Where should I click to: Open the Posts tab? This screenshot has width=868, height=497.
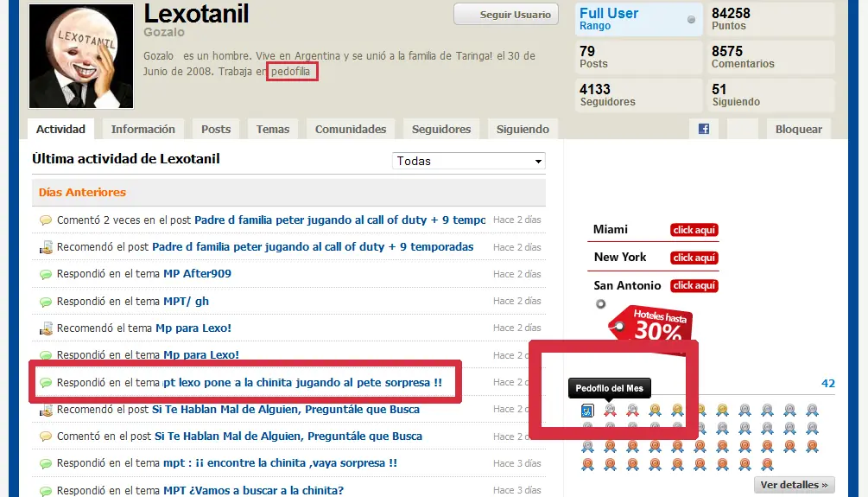(215, 129)
